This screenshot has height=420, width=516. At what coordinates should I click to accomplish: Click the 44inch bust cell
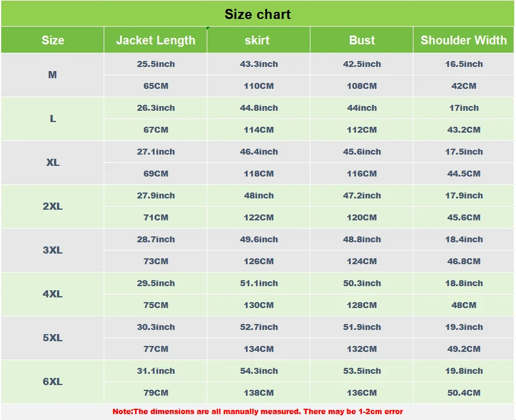361,108
